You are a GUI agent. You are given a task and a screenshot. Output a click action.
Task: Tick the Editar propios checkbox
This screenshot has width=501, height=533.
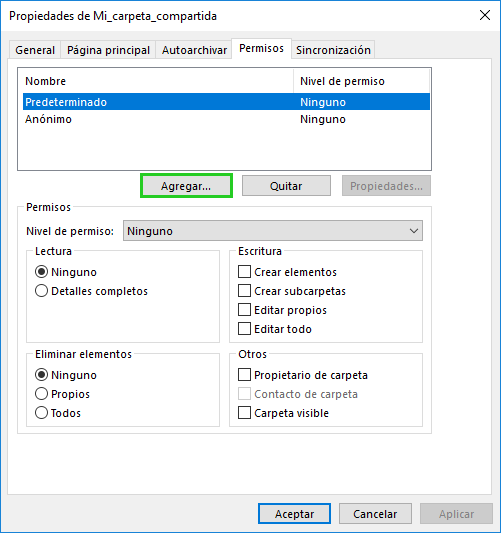point(282,310)
